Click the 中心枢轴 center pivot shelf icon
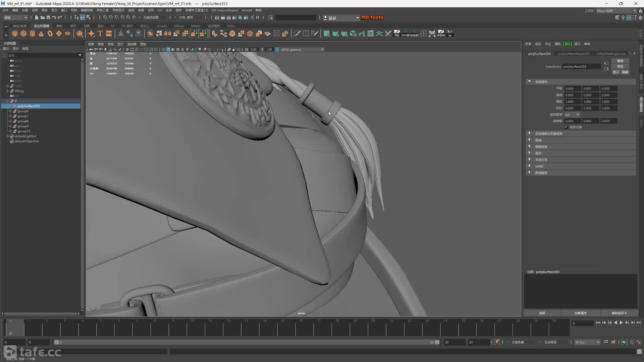644x362 pixels. pyautogui.click(x=406, y=34)
